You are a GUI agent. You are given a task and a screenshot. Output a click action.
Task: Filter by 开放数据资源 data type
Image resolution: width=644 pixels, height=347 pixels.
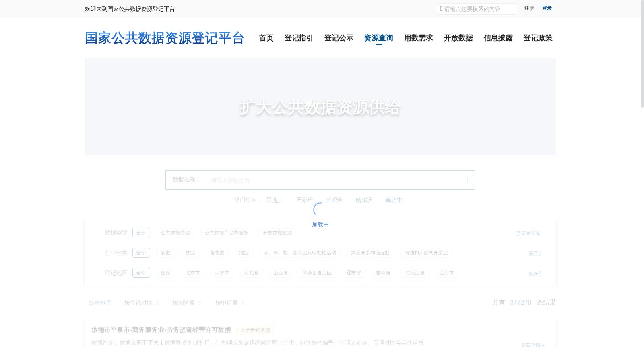(278, 233)
